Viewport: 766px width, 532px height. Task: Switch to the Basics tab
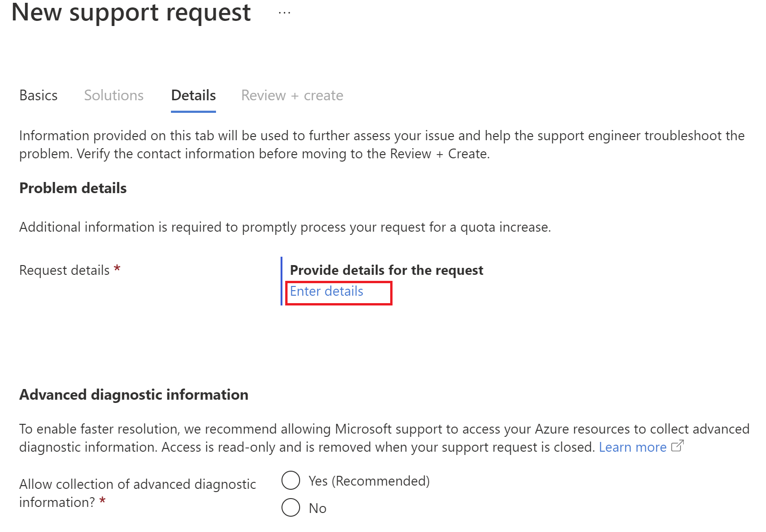click(x=39, y=96)
